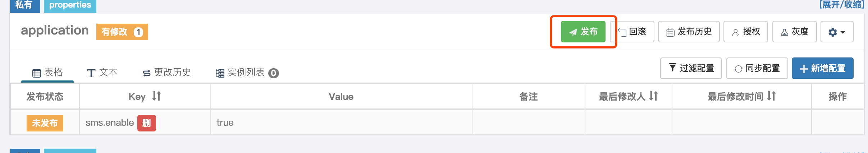The height and width of the screenshot is (153, 868).
Task: Click the red 删 deleted badge
Action: pos(146,123)
